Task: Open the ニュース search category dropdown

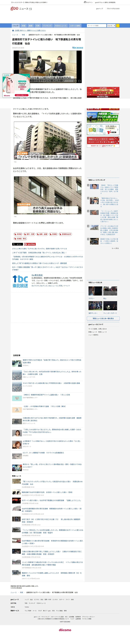Action: pos(111,25)
